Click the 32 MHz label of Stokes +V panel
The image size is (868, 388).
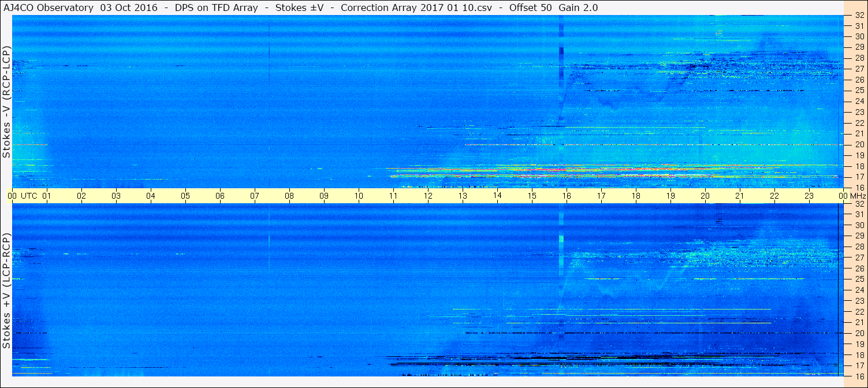[859, 204]
